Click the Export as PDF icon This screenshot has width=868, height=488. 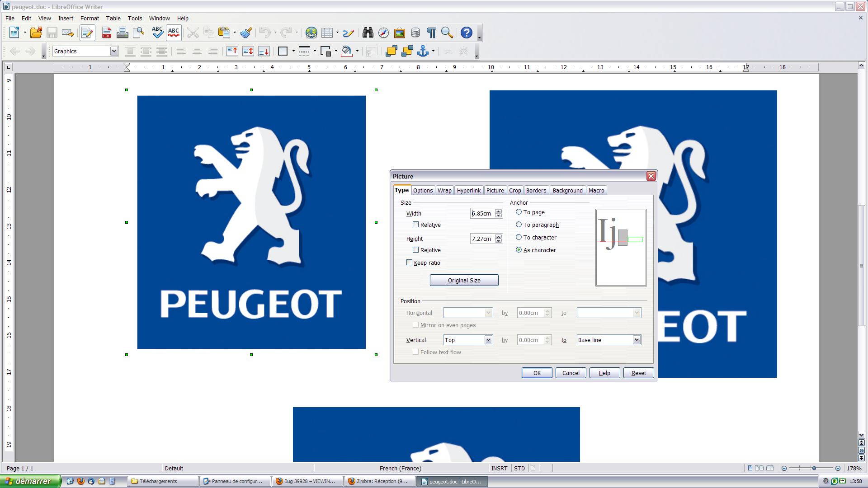point(107,33)
